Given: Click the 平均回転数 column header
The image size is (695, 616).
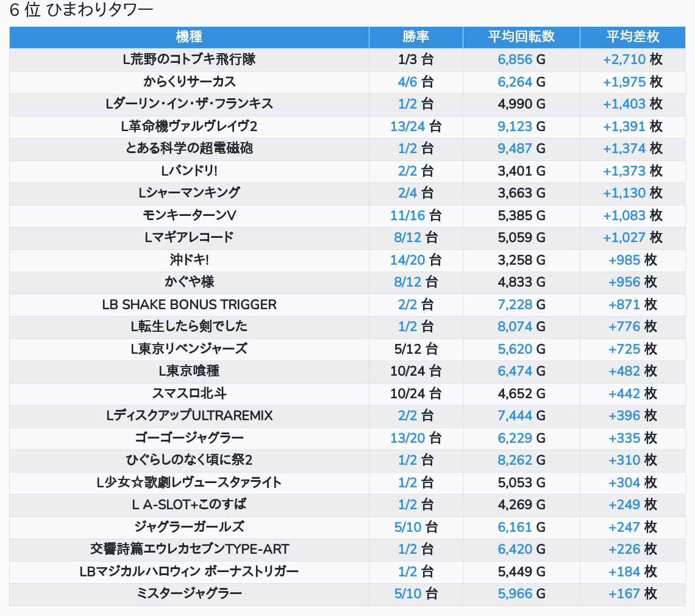Looking at the screenshot, I should coord(521,37).
